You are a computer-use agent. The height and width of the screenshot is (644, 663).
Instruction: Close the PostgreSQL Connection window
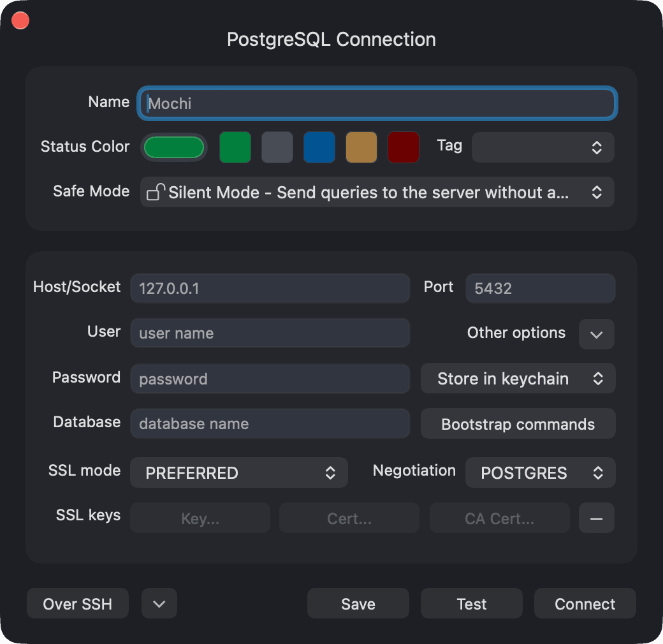coord(20,20)
